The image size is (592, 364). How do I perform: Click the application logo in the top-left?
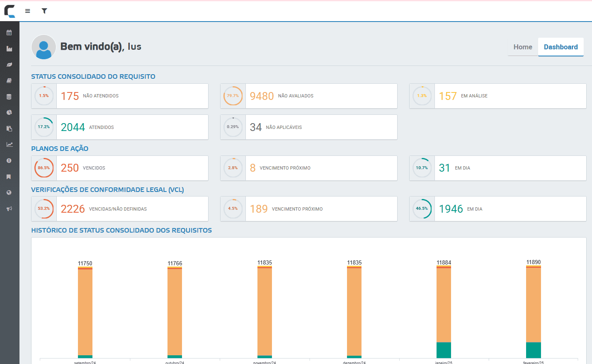point(10,11)
